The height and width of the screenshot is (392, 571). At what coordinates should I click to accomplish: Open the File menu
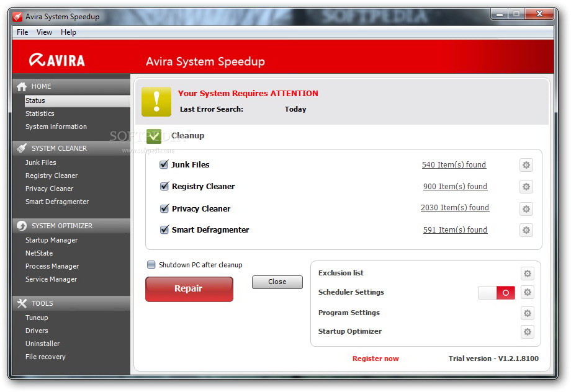point(22,32)
